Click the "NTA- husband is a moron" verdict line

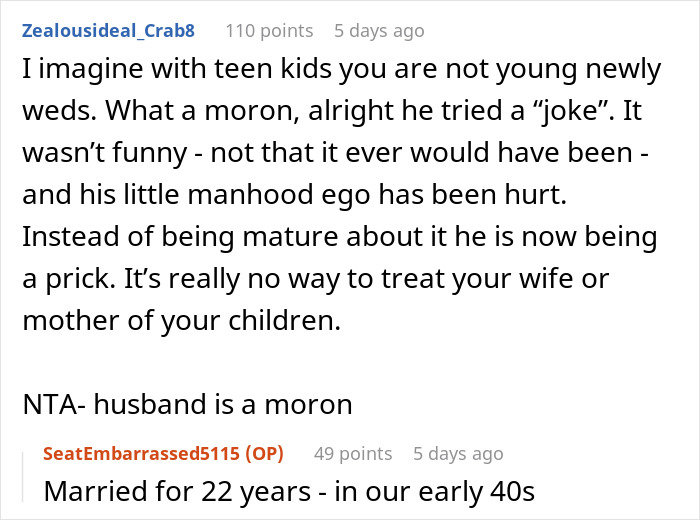188,404
